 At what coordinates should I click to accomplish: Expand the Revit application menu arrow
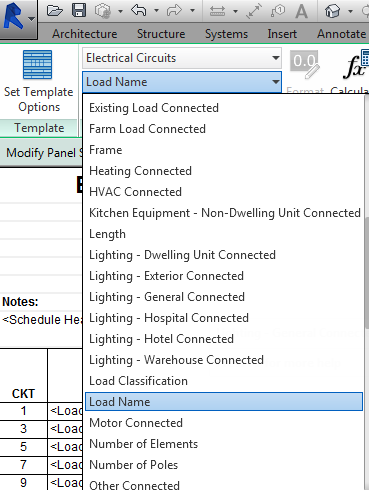32,19
